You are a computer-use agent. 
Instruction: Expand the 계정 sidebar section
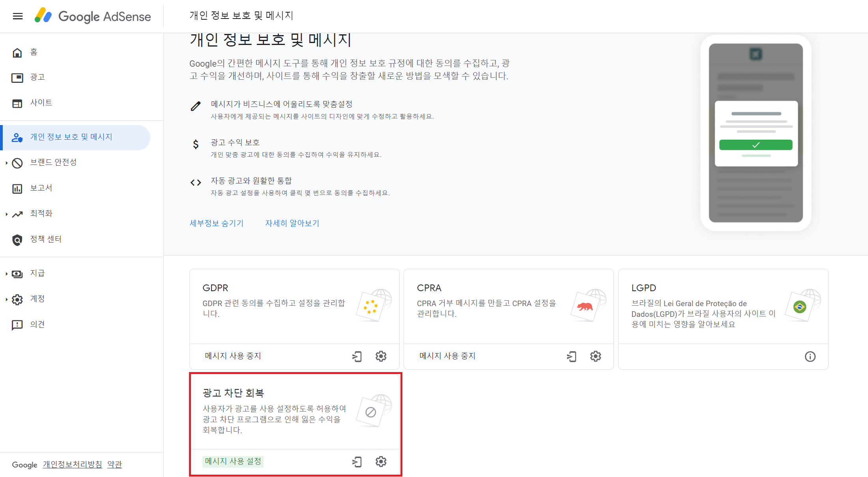tap(7, 299)
